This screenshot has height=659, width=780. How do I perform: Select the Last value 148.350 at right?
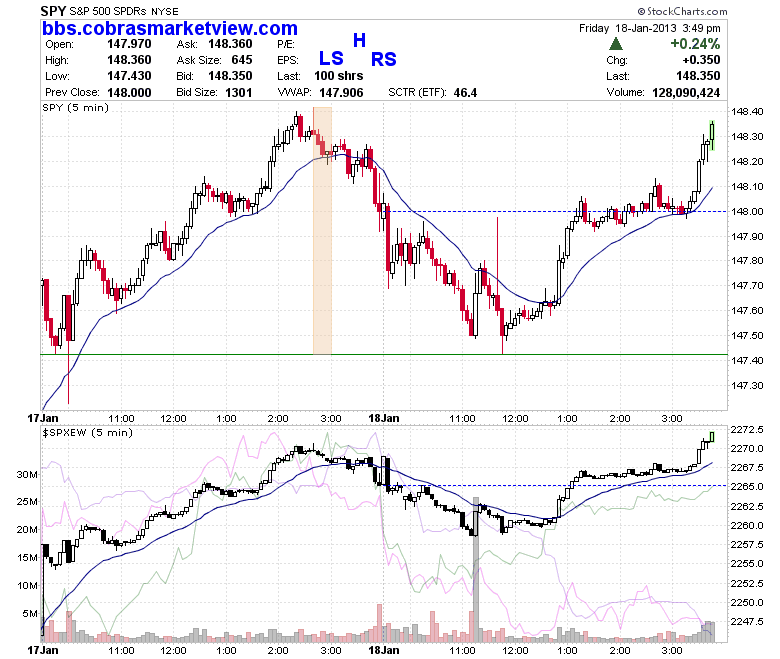[698, 76]
